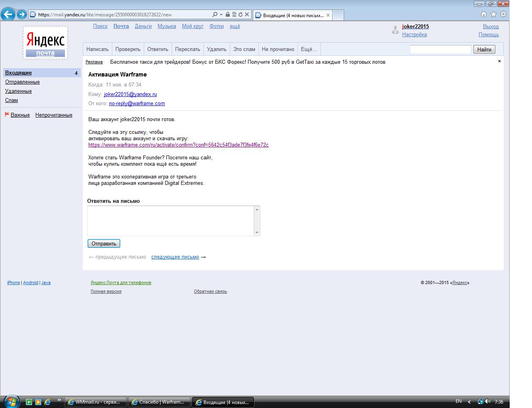Screen dimensions: 532x408
Task: Open the Помощь help link
Action: (489, 35)
